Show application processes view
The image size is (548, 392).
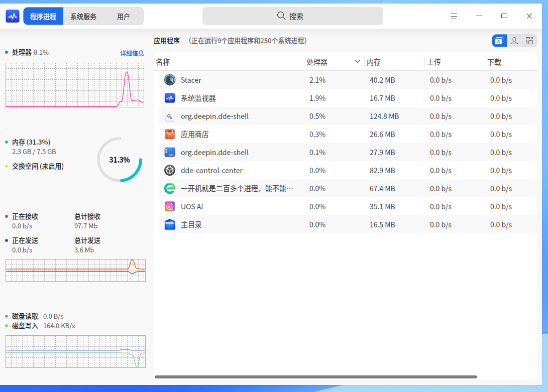pyautogui.click(x=499, y=41)
